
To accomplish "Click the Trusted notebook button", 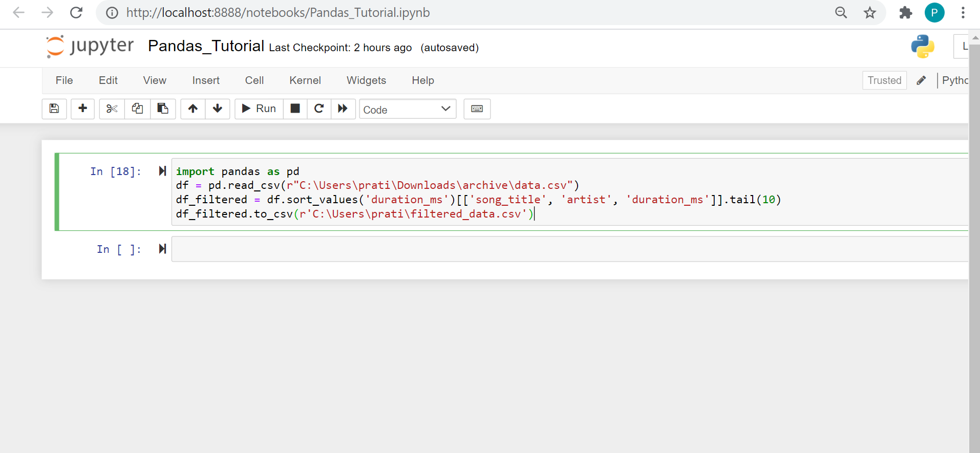I will [x=884, y=80].
